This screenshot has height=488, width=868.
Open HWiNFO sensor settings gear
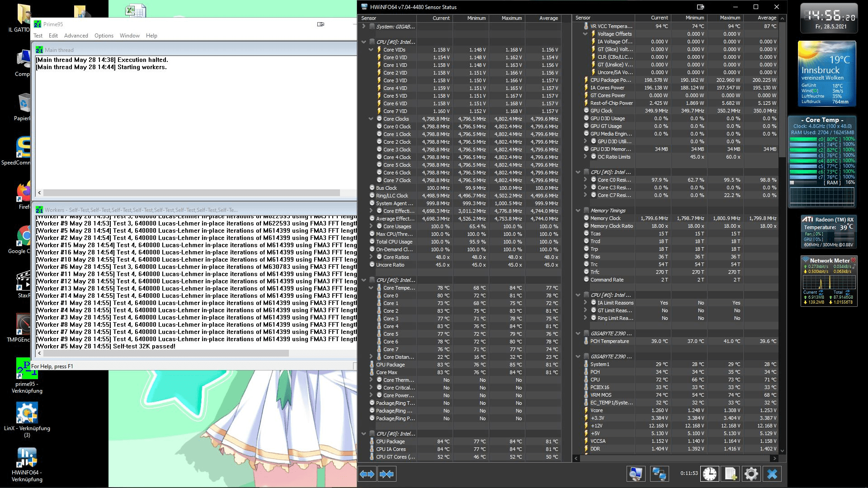click(x=751, y=474)
